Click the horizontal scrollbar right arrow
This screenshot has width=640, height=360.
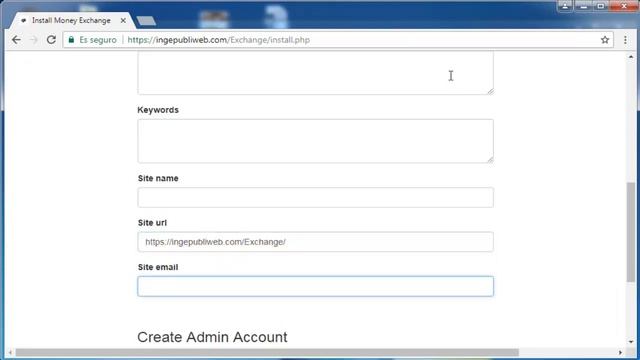(620, 352)
